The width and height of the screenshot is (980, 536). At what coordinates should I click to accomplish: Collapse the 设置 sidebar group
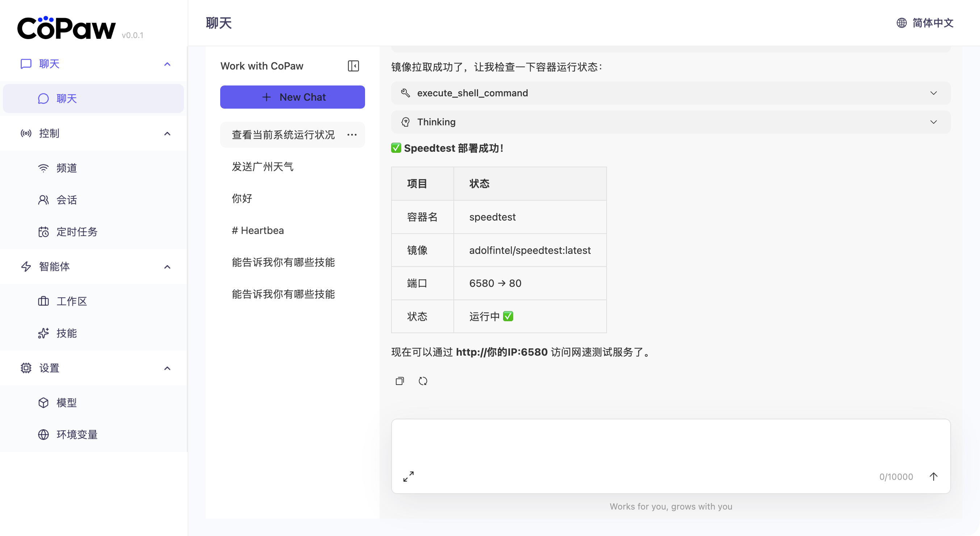pyautogui.click(x=167, y=368)
